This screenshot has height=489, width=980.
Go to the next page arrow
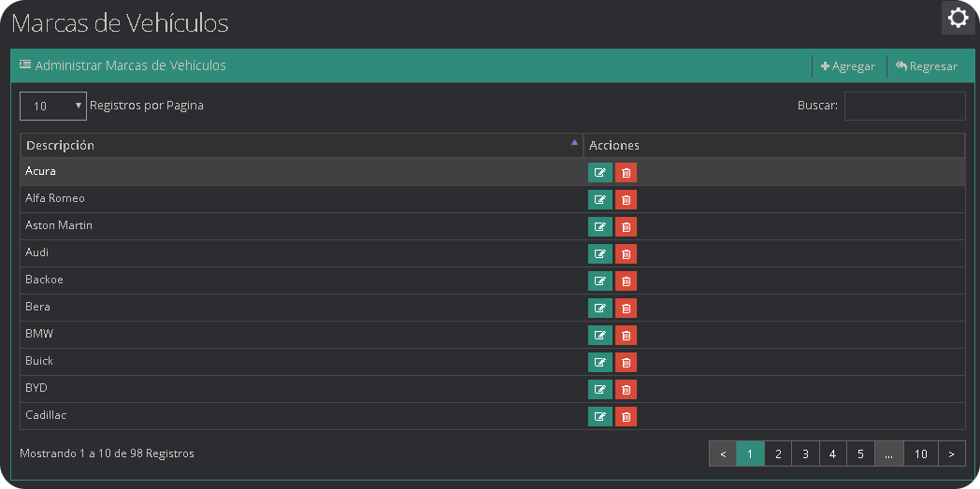951,454
